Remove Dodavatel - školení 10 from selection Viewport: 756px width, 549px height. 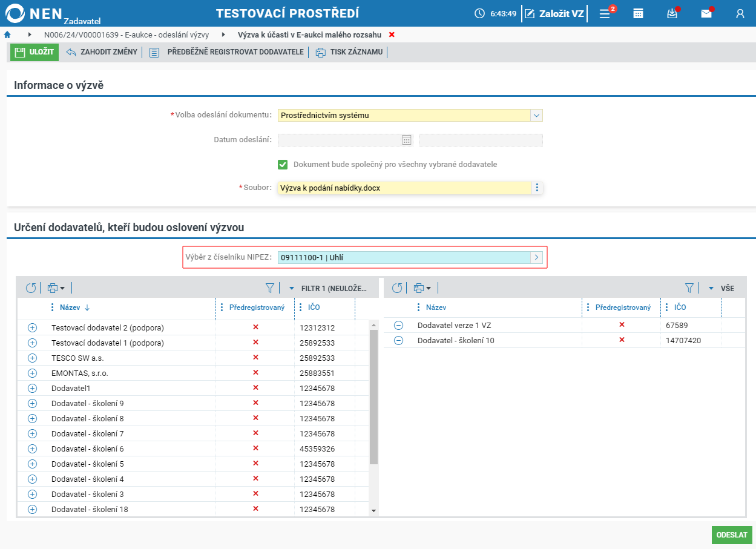398,340
